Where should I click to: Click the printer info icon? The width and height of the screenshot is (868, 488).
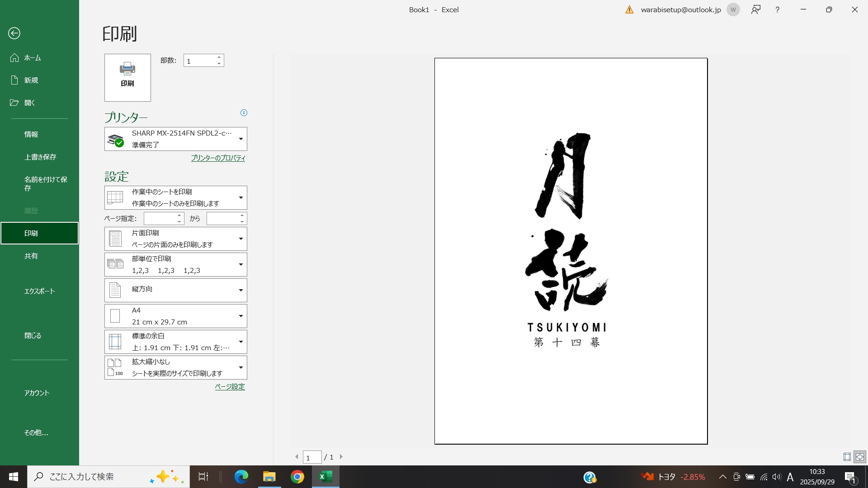[x=244, y=113]
